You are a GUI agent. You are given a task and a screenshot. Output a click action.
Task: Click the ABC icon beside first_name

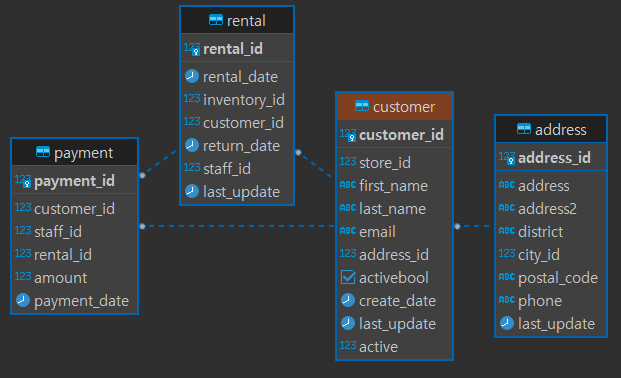point(348,185)
